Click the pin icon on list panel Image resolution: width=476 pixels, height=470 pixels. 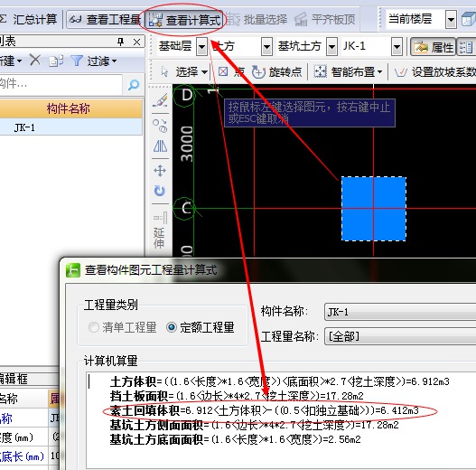[x=120, y=42]
